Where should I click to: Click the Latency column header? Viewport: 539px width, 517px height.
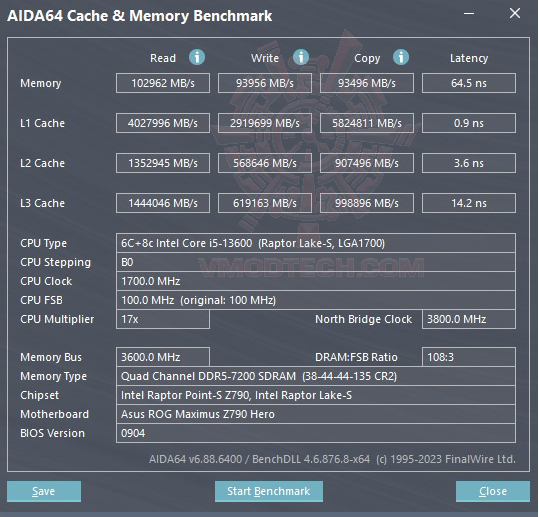[x=469, y=58]
